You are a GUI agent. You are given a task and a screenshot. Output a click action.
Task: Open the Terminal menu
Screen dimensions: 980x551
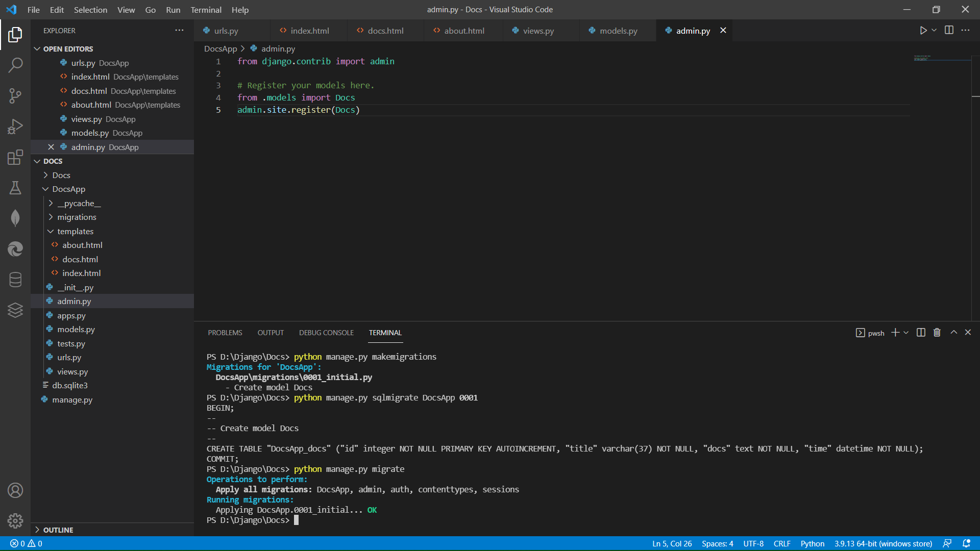coord(206,10)
